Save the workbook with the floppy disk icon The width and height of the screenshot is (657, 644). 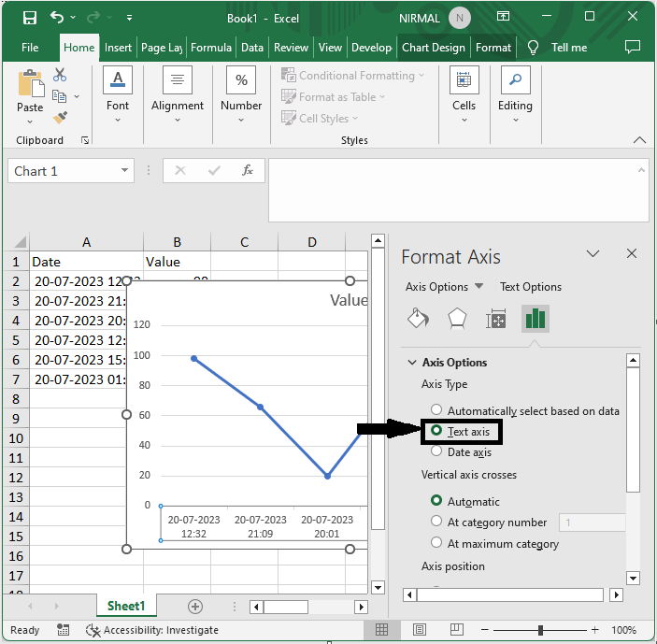click(x=30, y=18)
